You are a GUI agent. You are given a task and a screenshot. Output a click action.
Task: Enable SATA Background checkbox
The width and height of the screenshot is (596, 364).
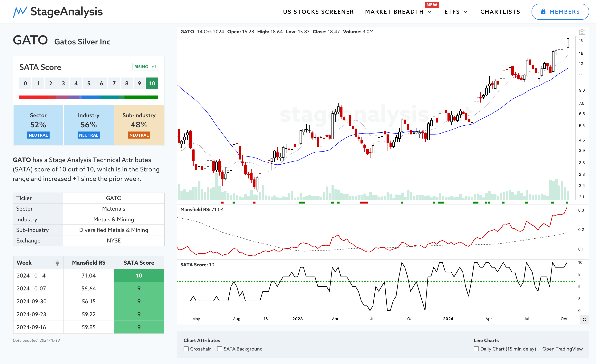point(220,349)
